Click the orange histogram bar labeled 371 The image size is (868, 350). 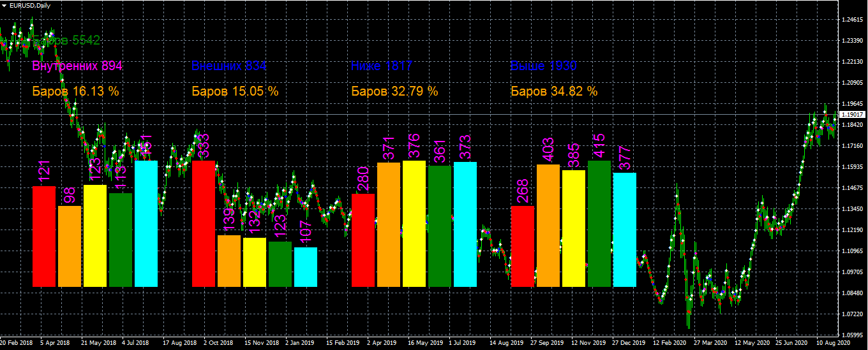coord(389,224)
